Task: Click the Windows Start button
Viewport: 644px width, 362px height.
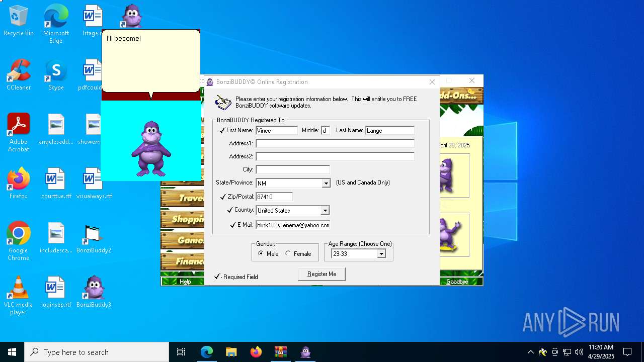Action: tap(12, 352)
